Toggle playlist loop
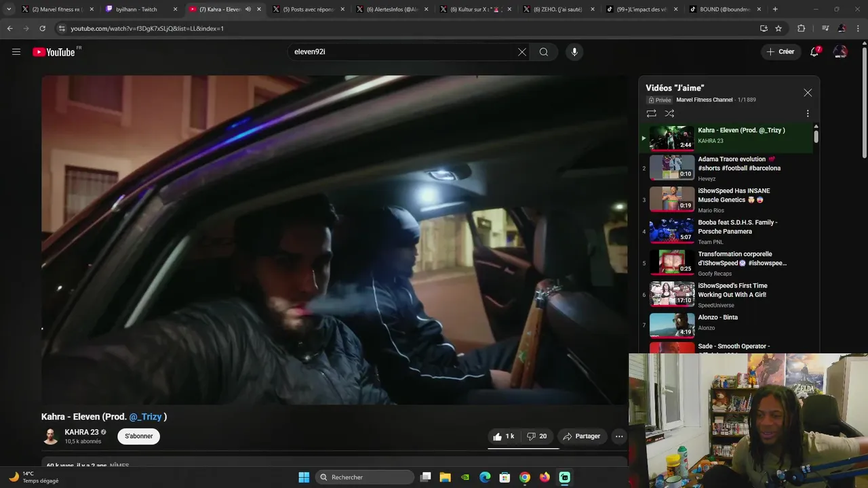Screen dimensions: 868x488 651,113
